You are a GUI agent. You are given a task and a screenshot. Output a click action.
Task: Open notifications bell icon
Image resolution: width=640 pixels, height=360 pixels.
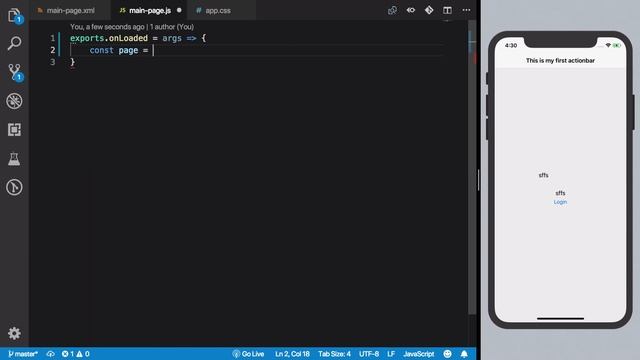[x=464, y=354]
